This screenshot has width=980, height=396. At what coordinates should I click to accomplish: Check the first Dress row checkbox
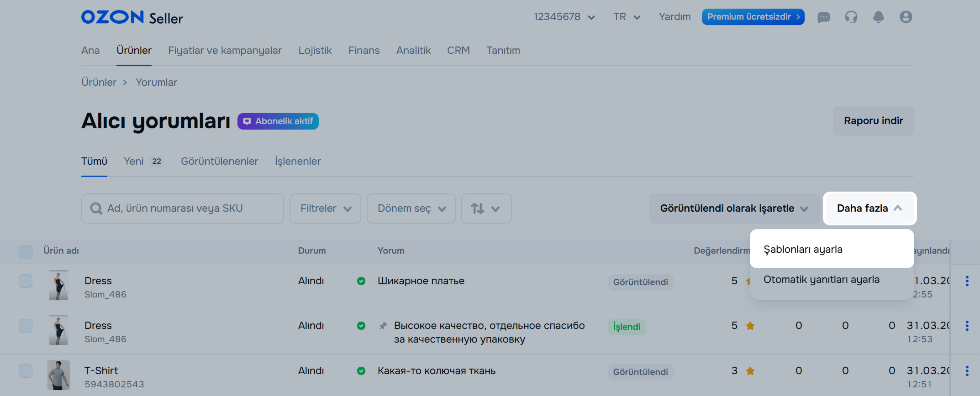pyautogui.click(x=26, y=281)
